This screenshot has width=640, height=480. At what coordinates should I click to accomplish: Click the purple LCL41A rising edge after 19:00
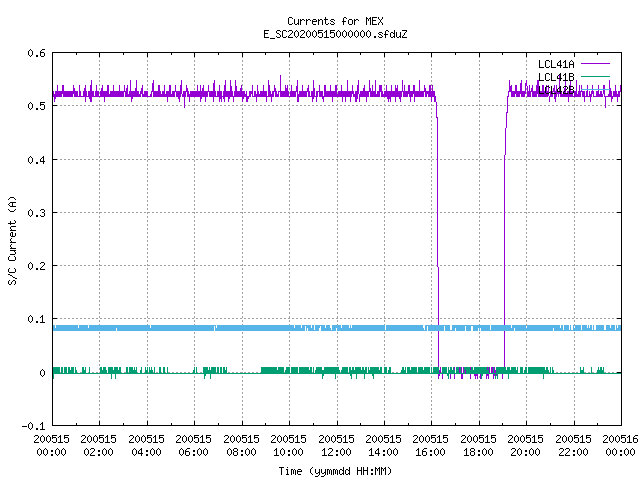coord(505,233)
